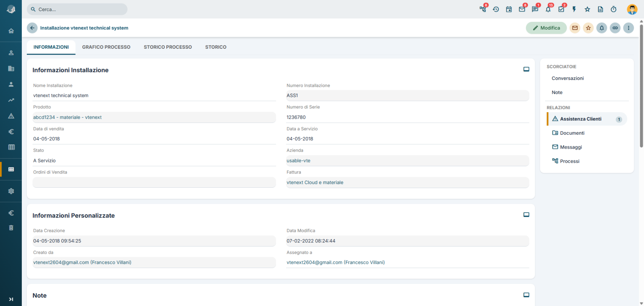Open companies building icon in sidebar

click(11, 68)
